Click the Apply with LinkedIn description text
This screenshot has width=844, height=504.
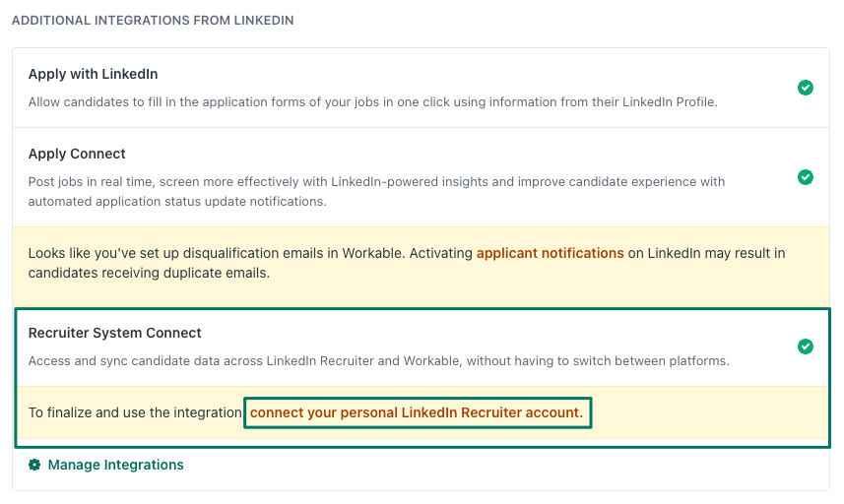[x=372, y=102]
